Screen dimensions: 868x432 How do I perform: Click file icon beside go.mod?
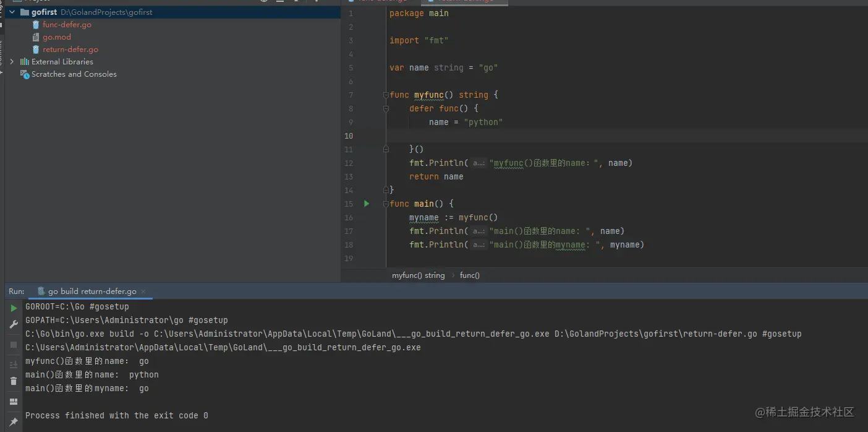[x=36, y=37]
